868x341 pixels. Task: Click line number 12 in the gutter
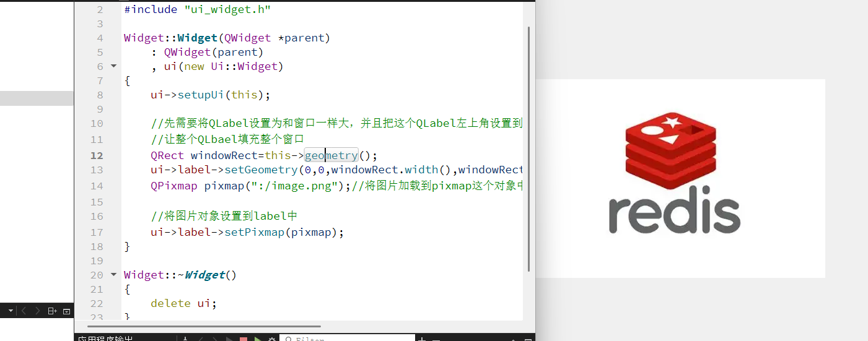click(97, 155)
